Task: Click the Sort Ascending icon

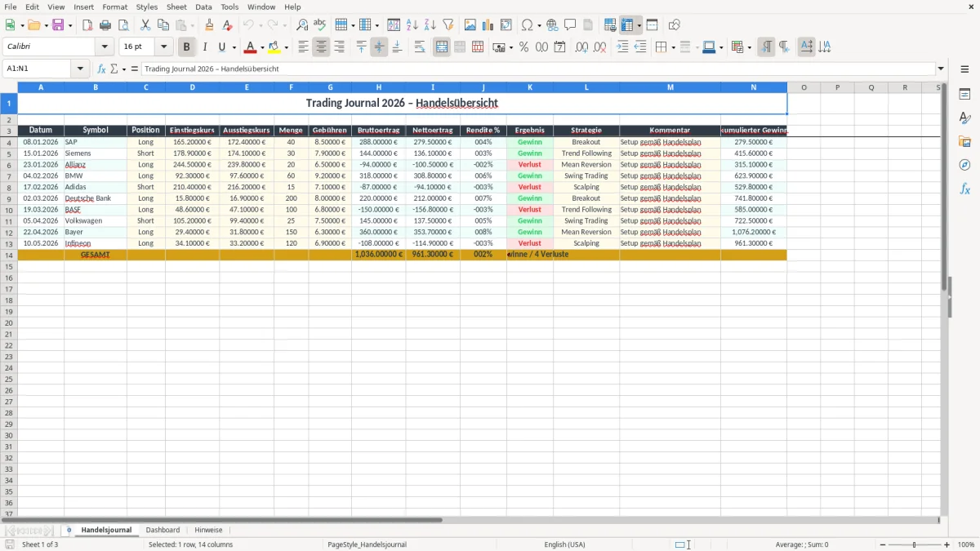Action: click(x=412, y=25)
